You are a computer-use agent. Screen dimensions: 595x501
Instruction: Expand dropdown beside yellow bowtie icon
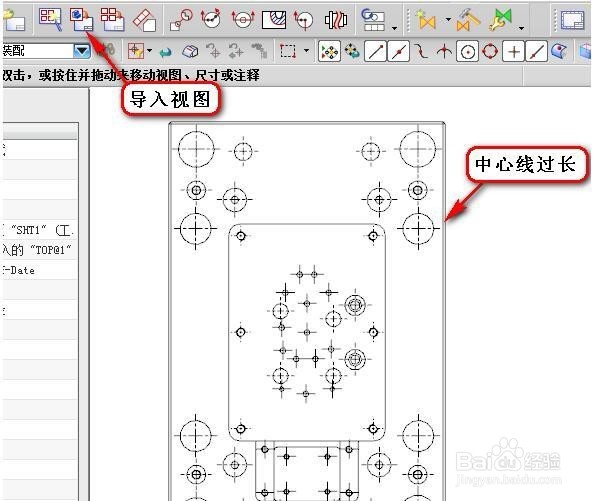[x=448, y=19]
